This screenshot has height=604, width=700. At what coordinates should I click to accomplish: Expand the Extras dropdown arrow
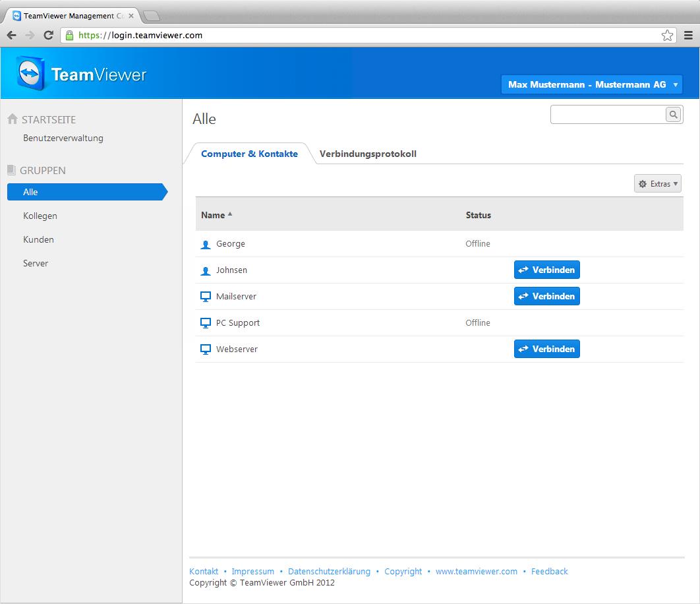tap(676, 183)
